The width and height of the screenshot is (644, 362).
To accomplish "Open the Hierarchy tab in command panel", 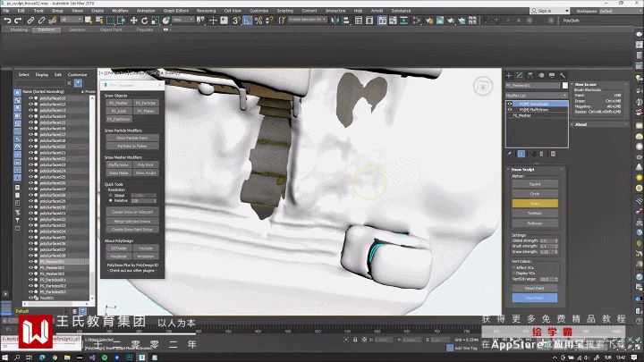I will click(x=530, y=75).
